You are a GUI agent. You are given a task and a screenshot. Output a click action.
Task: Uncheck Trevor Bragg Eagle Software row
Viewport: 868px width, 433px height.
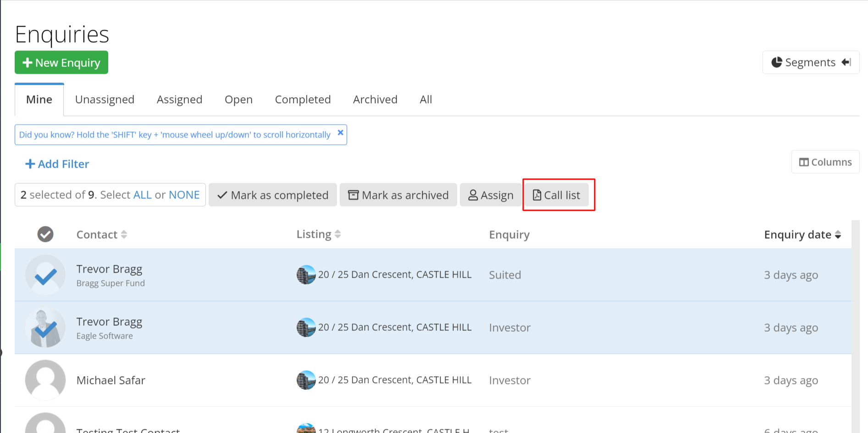click(45, 328)
